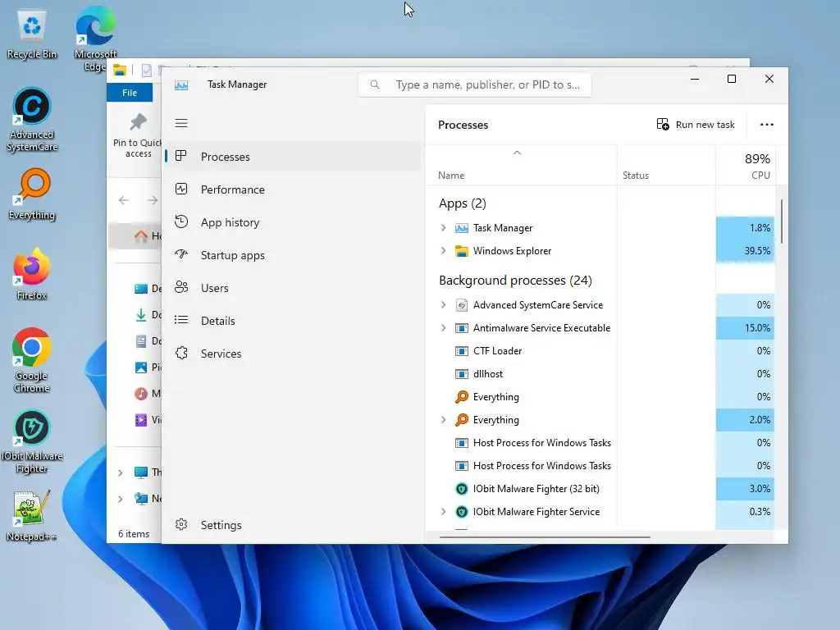The image size is (840, 630).
Task: Open the Services page
Action: [293, 353]
